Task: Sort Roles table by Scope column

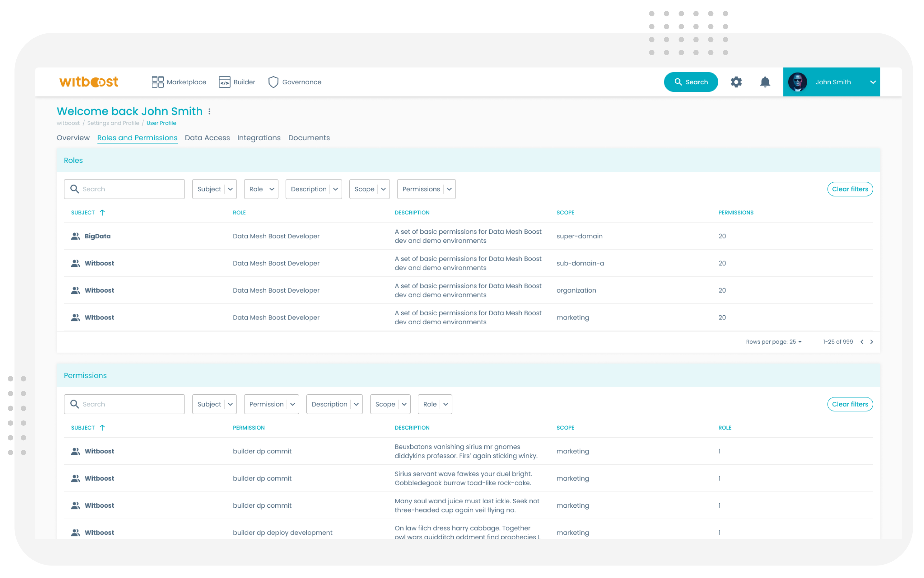Action: click(565, 213)
